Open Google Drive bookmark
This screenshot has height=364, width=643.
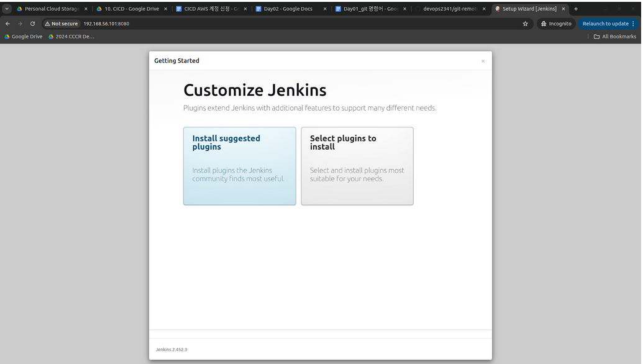[24, 37]
